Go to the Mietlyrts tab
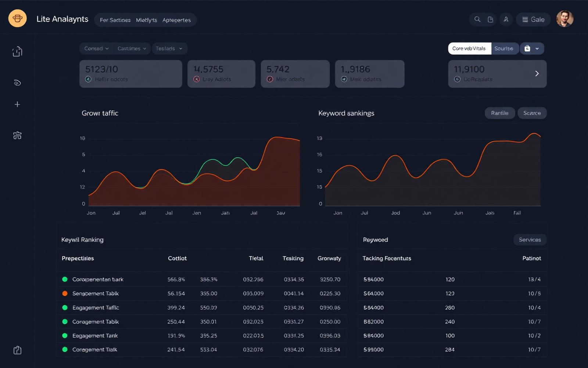 [146, 20]
